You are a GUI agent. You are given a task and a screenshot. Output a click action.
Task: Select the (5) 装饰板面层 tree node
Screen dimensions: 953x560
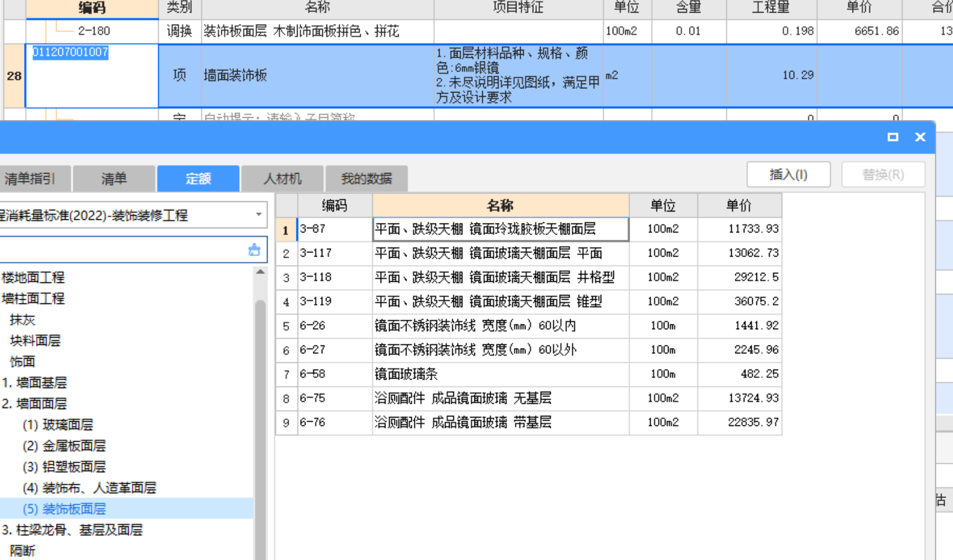tap(64, 509)
